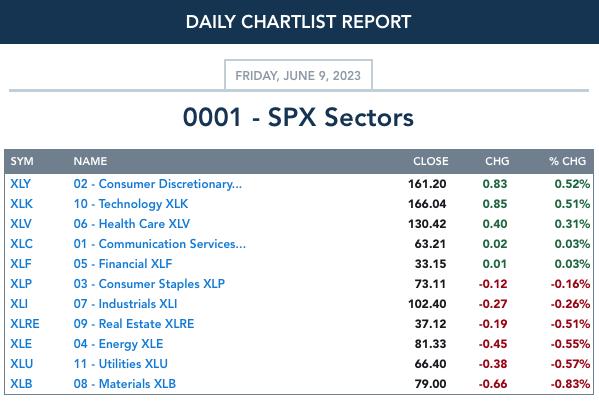Select 05 - Financial XLF entry
The height and width of the screenshot is (401, 599).
click(123, 264)
